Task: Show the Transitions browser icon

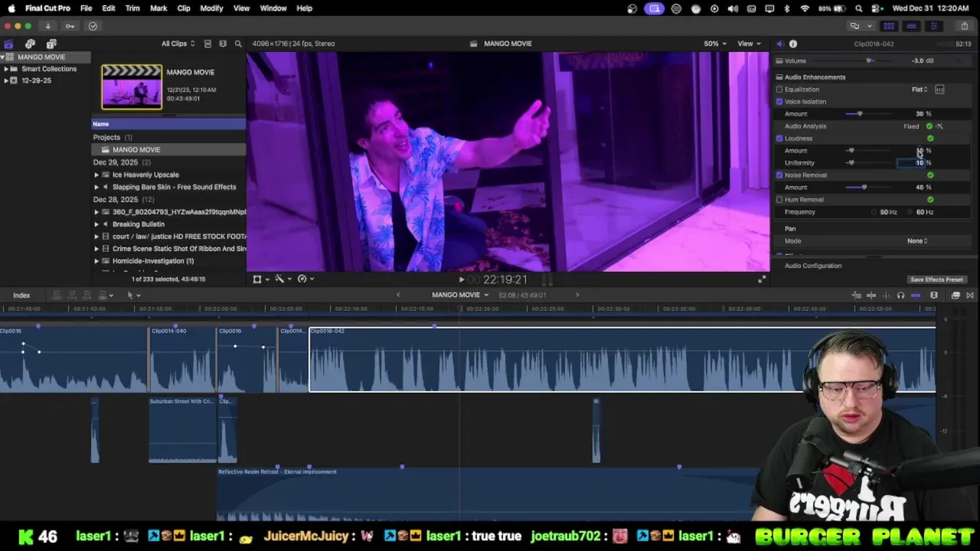Action: pos(970,295)
